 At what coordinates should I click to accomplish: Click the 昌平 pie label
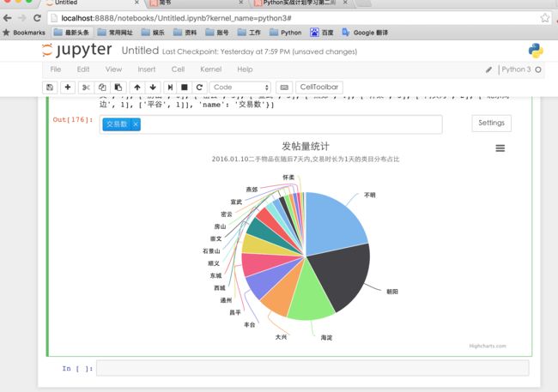(235, 312)
